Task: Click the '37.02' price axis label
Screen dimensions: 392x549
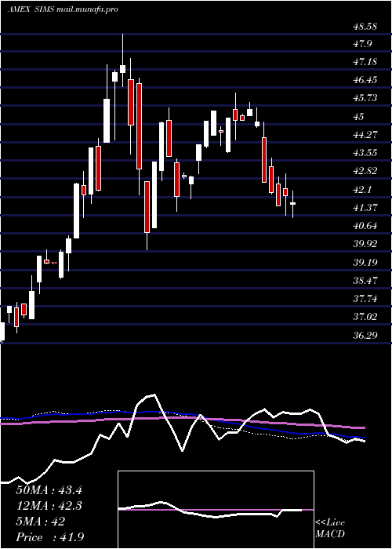Action: (x=365, y=317)
